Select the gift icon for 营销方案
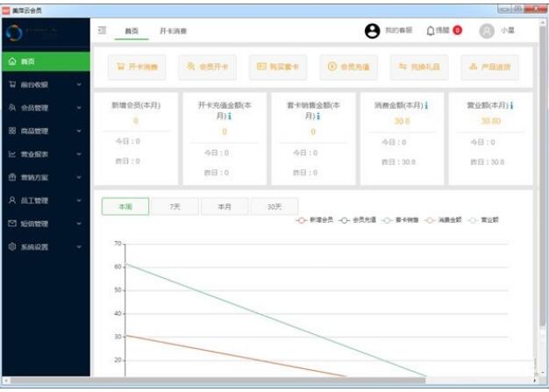549x392 pixels. coord(12,177)
